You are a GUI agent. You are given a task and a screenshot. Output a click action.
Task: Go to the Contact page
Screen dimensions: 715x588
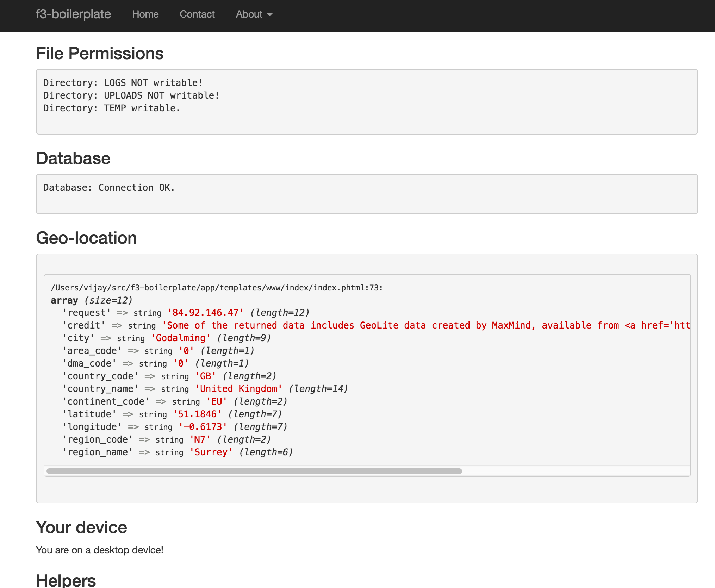tap(197, 14)
